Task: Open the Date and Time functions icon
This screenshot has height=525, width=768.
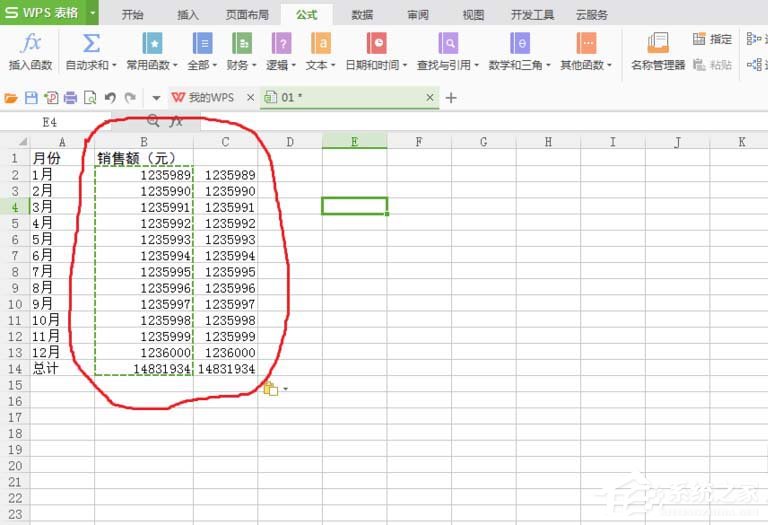Action: 377,43
